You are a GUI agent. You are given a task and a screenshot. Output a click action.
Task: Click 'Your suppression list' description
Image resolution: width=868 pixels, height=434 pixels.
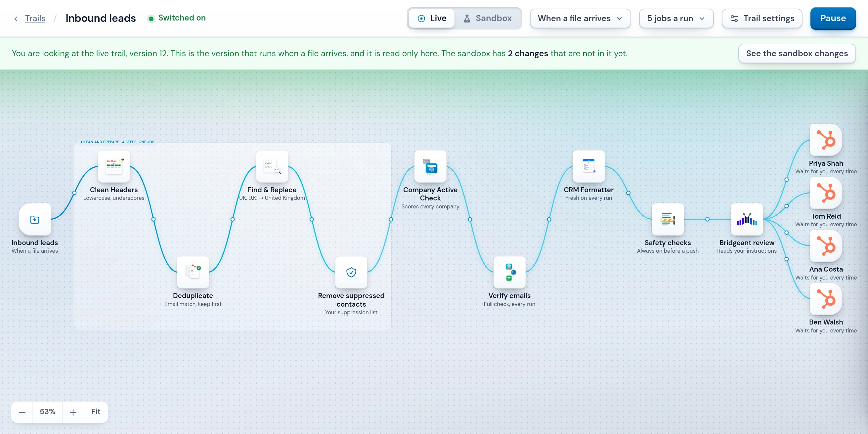351,312
